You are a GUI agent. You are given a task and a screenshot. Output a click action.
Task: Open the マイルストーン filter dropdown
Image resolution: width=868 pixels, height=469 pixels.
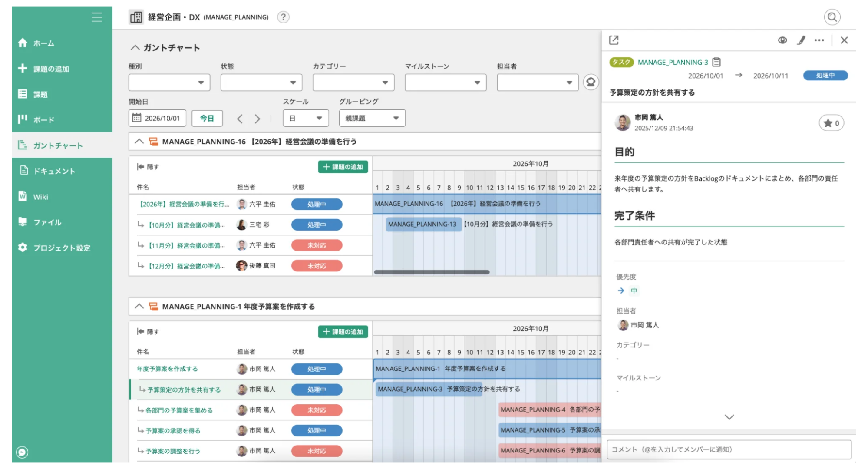coord(446,83)
